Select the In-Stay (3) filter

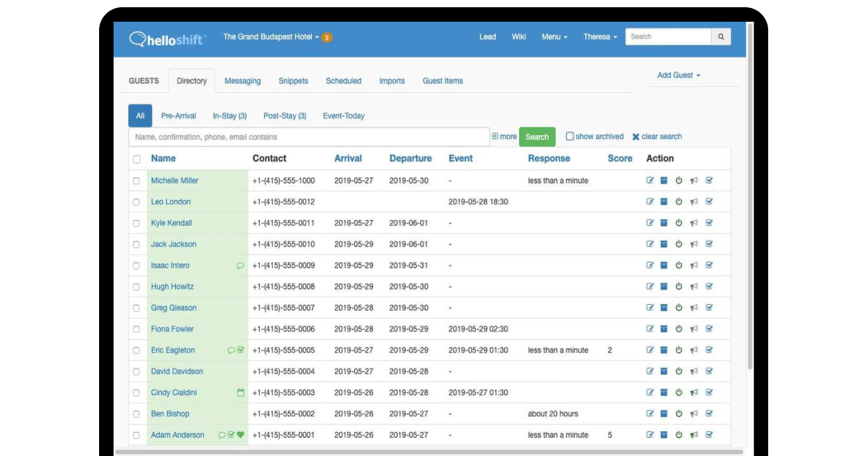(229, 116)
